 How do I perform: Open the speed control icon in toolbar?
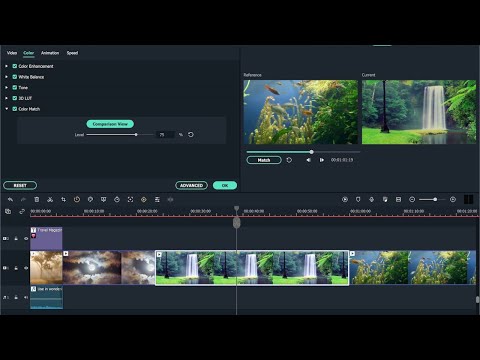click(77, 199)
